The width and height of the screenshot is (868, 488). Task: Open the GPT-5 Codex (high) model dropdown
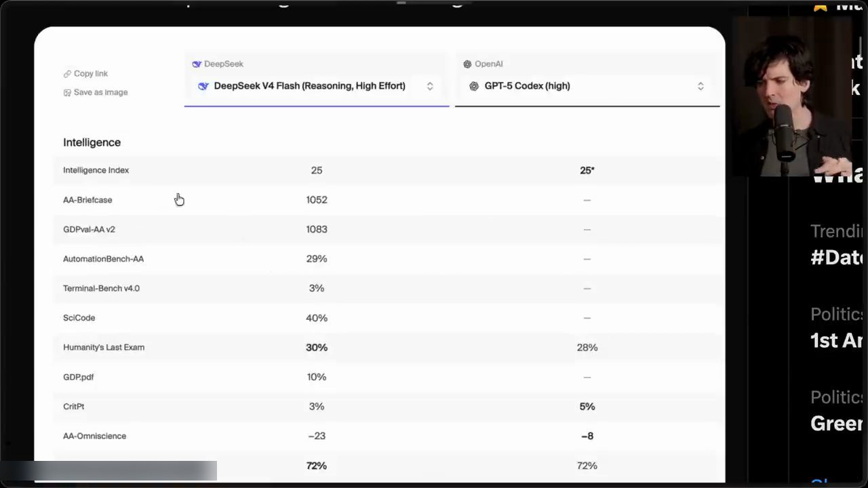587,86
